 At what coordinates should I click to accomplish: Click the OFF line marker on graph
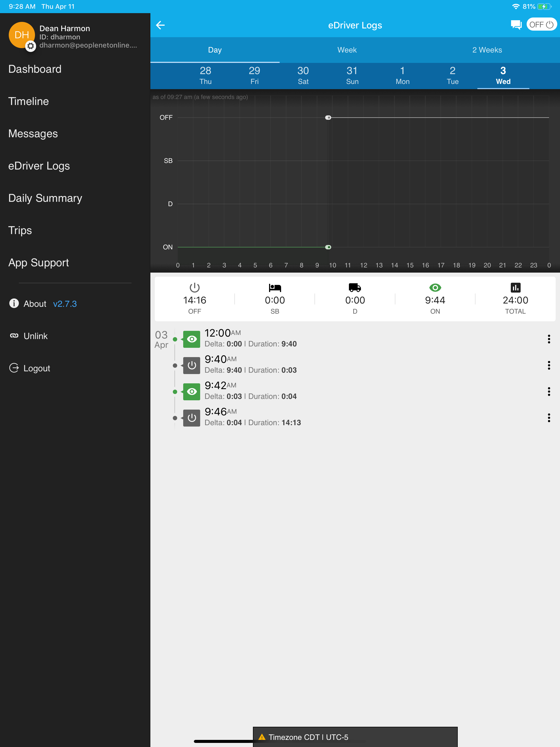click(328, 118)
